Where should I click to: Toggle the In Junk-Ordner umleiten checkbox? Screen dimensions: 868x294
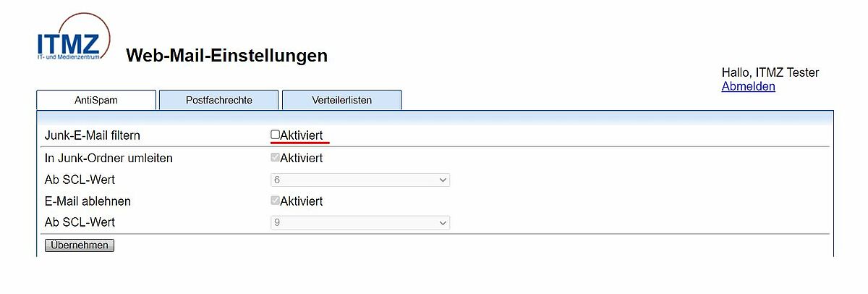coord(275,157)
